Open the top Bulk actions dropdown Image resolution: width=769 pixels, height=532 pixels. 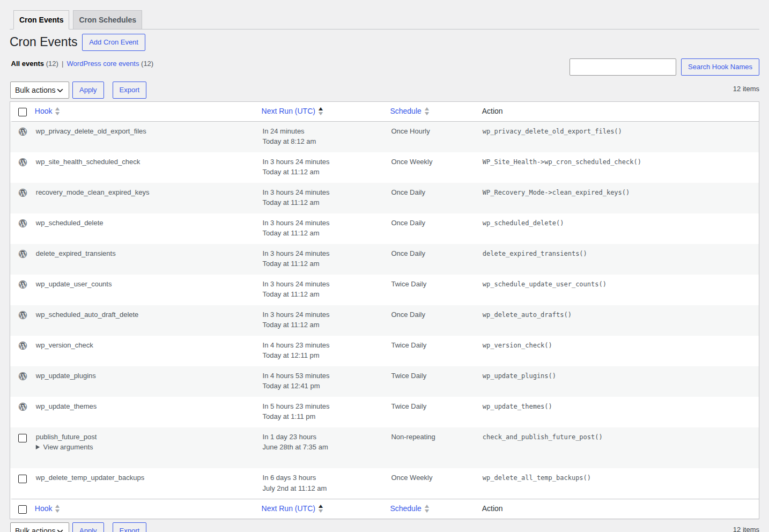40,90
